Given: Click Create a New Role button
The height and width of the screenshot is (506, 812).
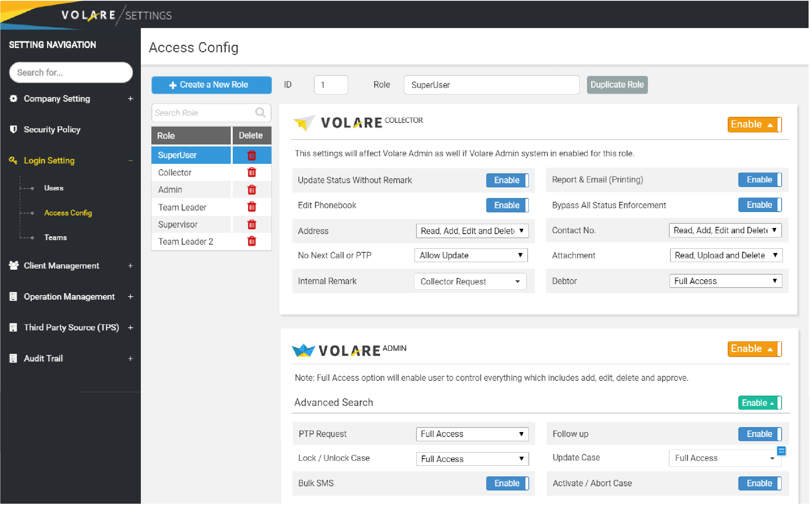Looking at the screenshot, I should [x=212, y=85].
